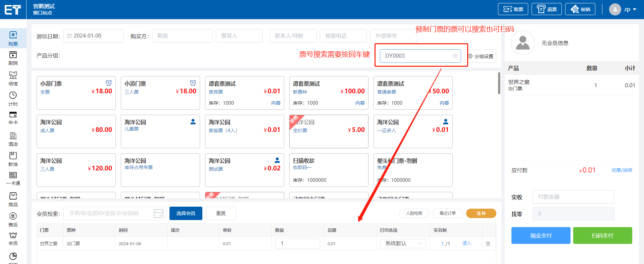The width and height of the screenshot is (644, 264).
Task: Clear the DY0003 search field with the x icon
Action: click(455, 56)
